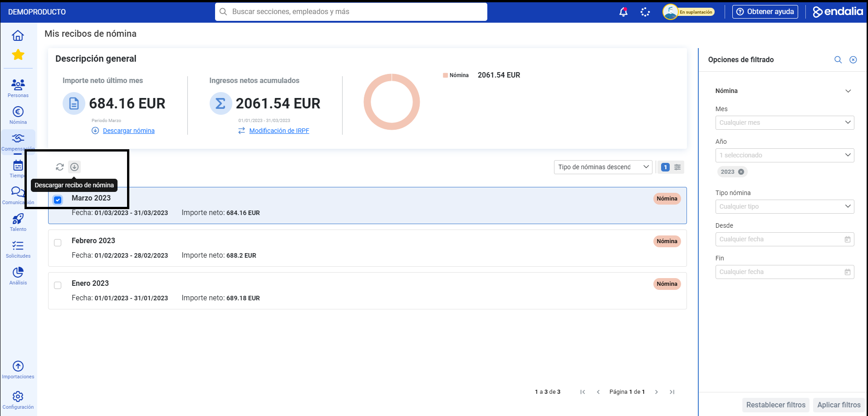Refresh the payslip list
The image size is (868, 416).
pyautogui.click(x=60, y=167)
